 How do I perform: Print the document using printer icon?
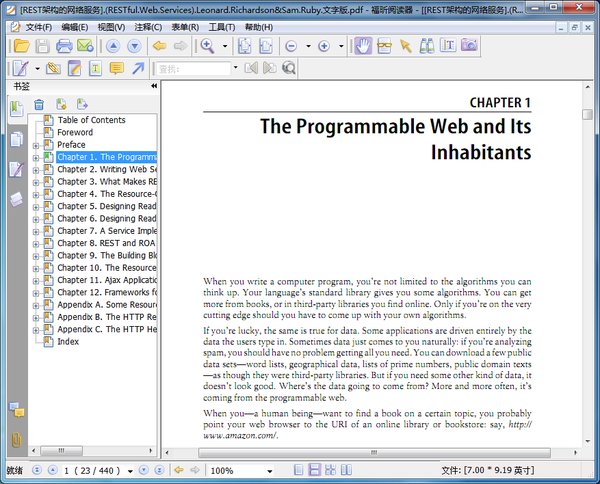[64, 46]
